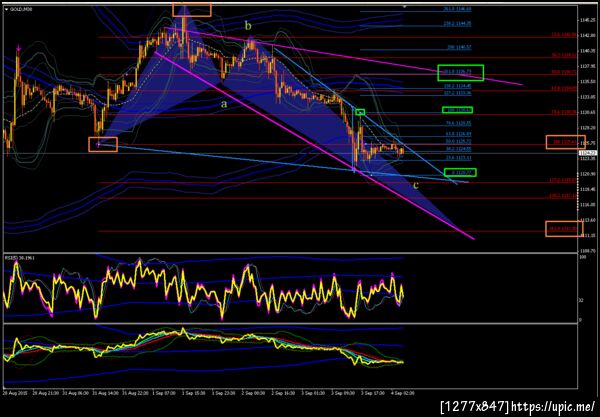Click the RSI scale value 100

[x=582, y=257]
